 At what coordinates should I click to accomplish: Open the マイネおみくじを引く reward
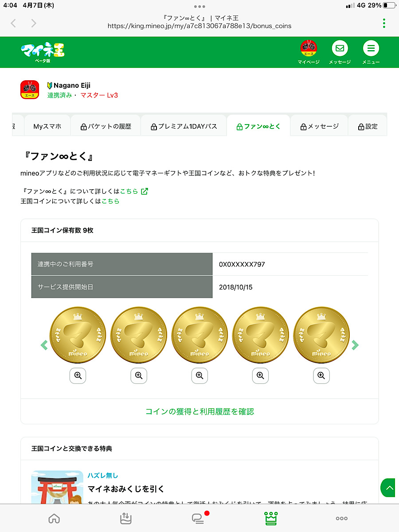point(126,489)
